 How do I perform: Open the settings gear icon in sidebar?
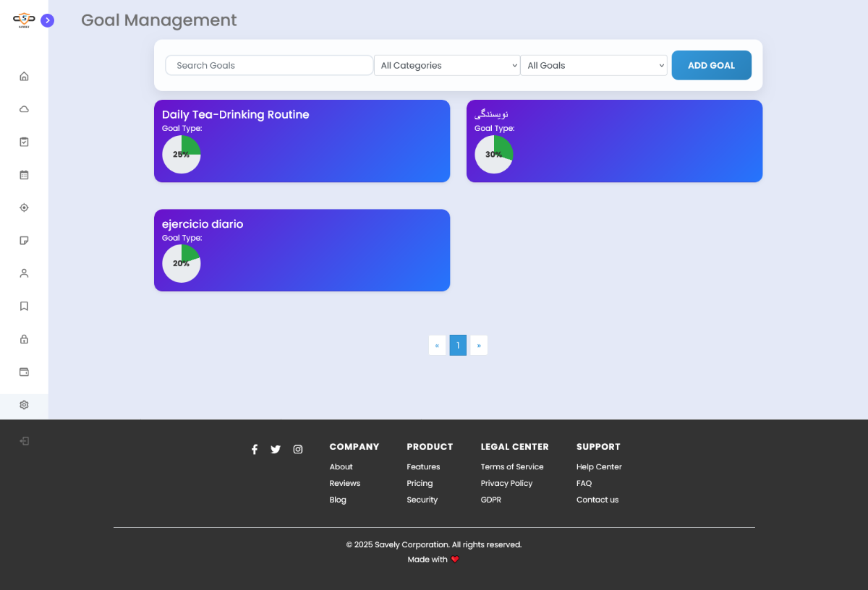pos(24,405)
